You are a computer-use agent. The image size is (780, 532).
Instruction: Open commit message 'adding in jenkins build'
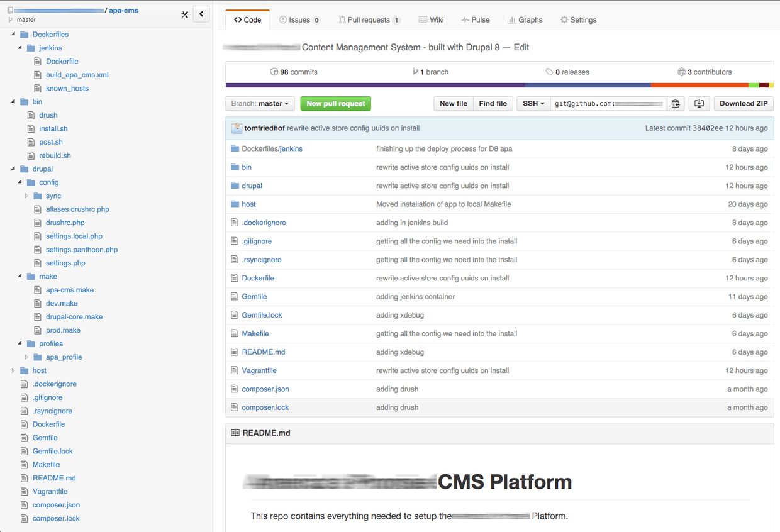click(x=412, y=223)
